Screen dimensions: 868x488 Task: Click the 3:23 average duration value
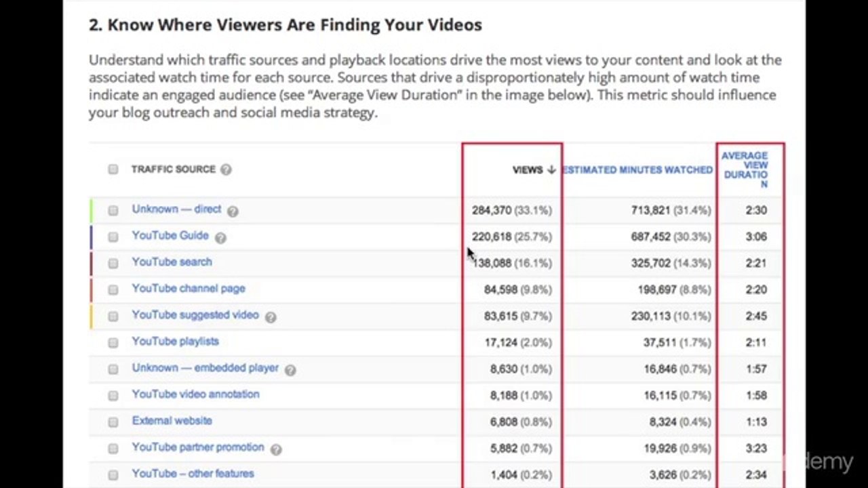756,448
